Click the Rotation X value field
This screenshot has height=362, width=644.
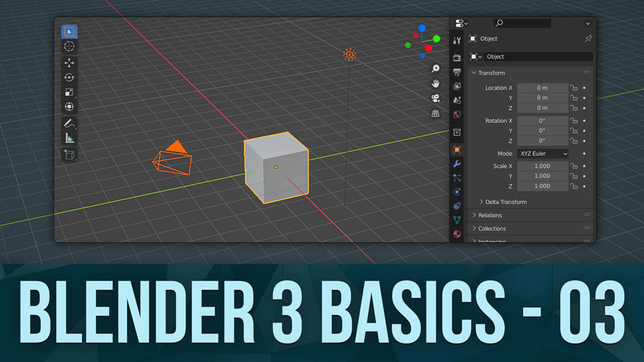tap(543, 121)
